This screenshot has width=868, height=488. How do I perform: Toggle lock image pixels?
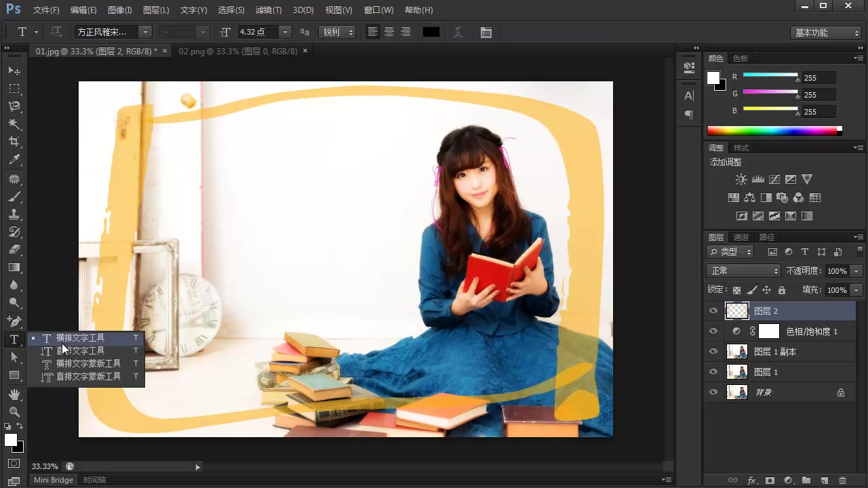tap(751, 290)
